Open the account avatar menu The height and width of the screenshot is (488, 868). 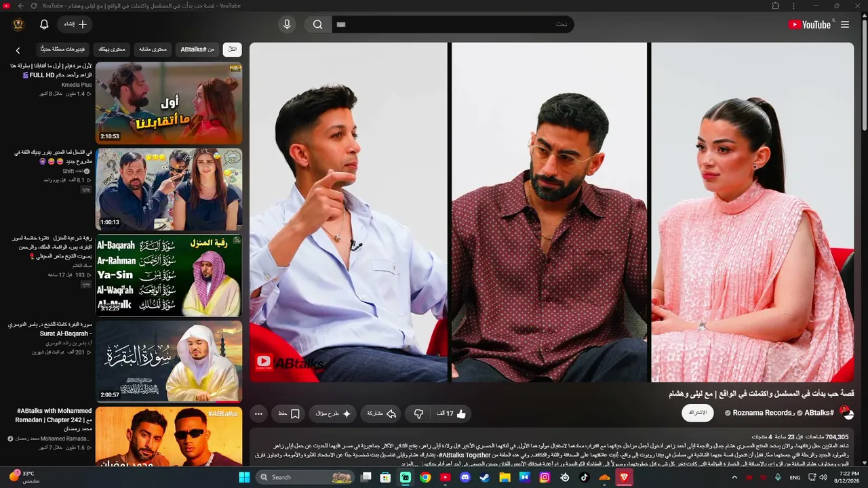tap(18, 24)
